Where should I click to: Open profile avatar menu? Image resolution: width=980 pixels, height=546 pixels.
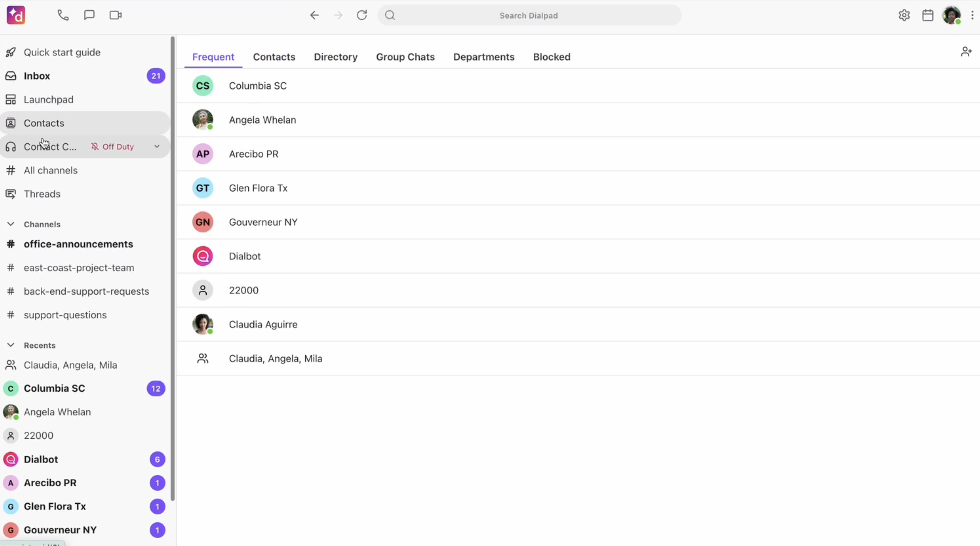(951, 15)
